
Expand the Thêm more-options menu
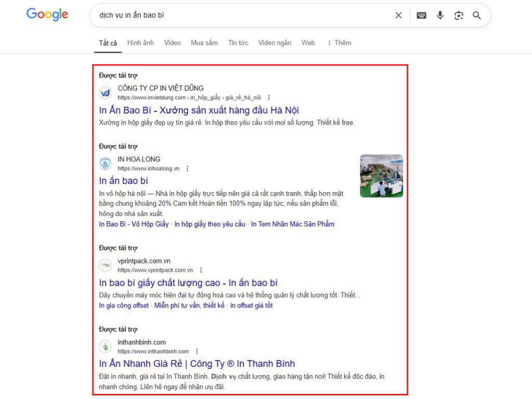tap(339, 43)
